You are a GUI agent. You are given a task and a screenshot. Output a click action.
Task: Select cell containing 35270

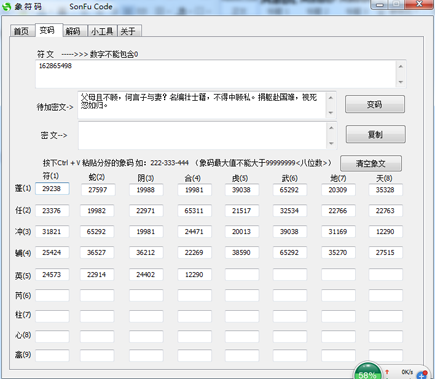(x=338, y=253)
